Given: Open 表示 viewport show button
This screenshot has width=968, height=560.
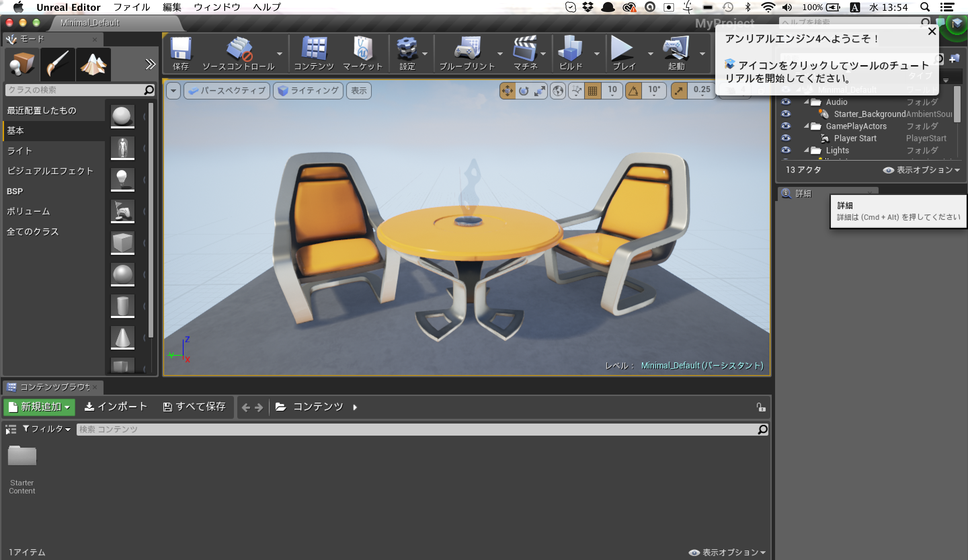Looking at the screenshot, I should 359,91.
